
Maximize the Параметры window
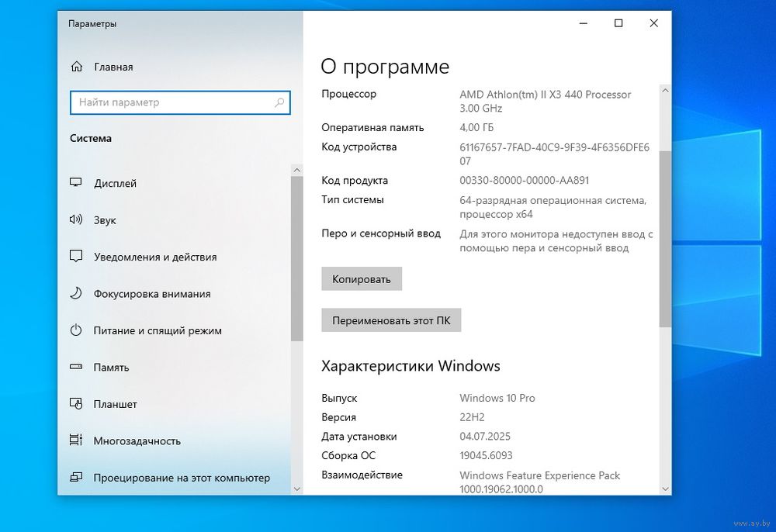tap(618, 23)
